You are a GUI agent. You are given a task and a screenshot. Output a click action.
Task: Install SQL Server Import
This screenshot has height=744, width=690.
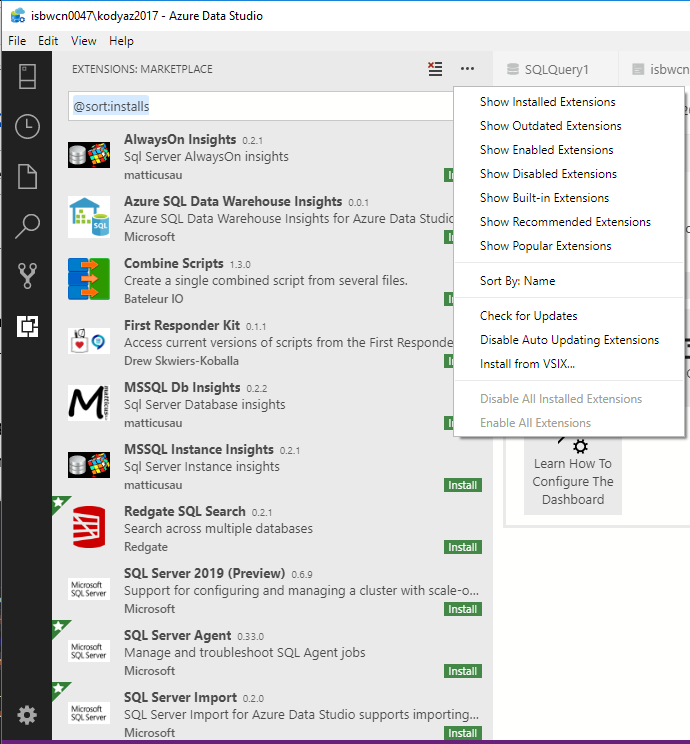click(x=463, y=733)
